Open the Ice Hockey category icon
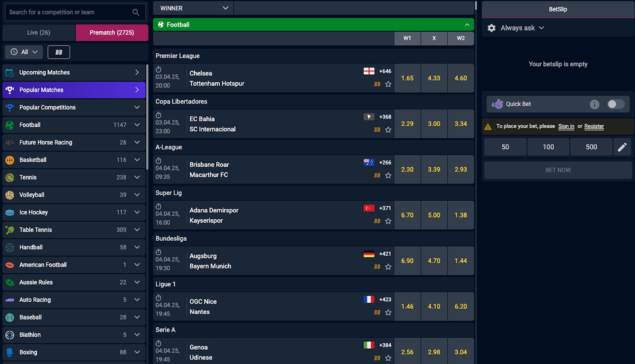The image size is (635, 364). [10, 212]
